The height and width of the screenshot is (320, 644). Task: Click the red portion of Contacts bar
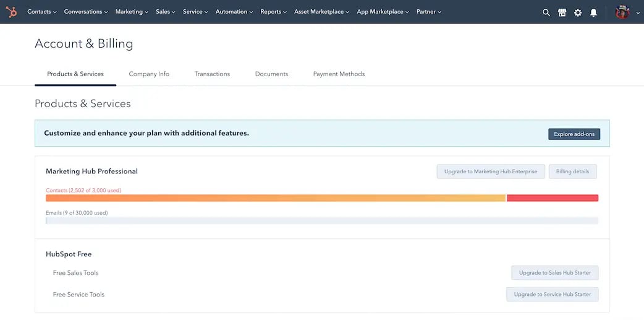[553, 198]
